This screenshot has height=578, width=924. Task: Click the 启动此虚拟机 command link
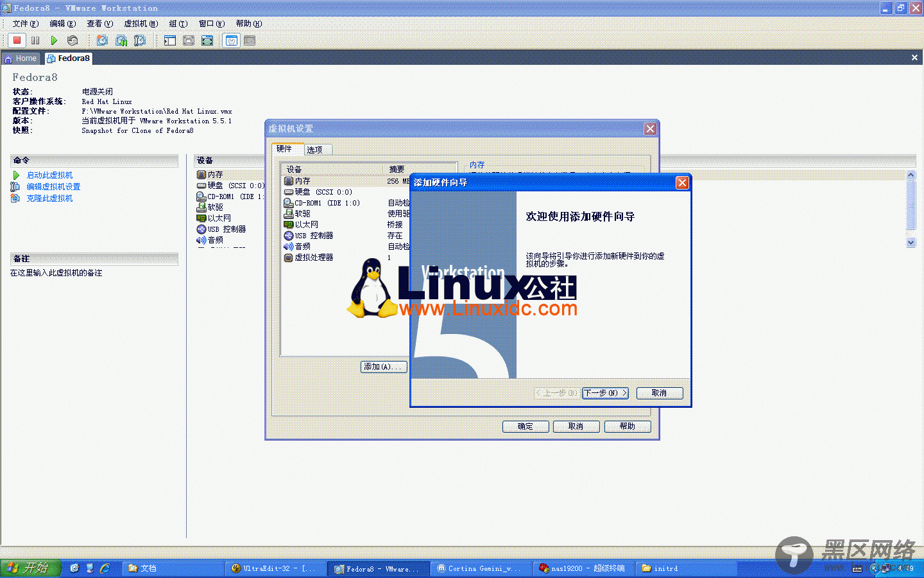coord(49,175)
